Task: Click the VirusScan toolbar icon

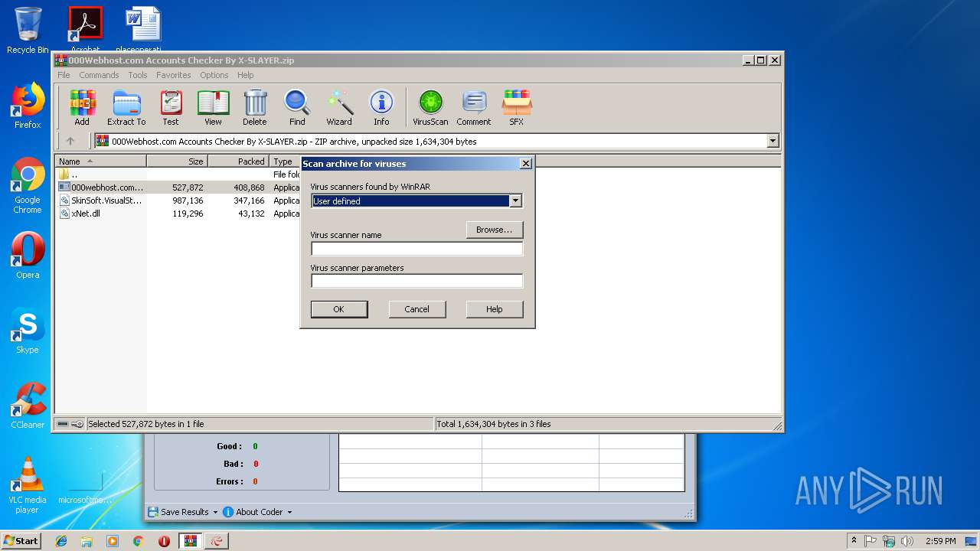Action: (430, 107)
